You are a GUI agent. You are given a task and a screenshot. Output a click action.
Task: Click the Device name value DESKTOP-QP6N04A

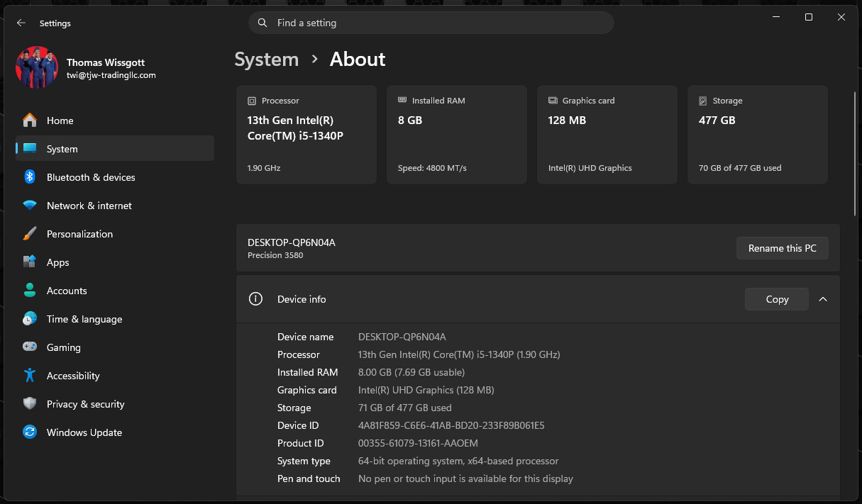[402, 337]
